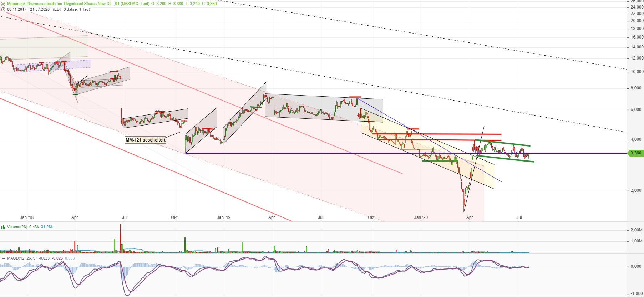Click the Volume indicator bar icon
Image resolution: width=644 pixels, height=297 pixels.
click(x=3, y=227)
